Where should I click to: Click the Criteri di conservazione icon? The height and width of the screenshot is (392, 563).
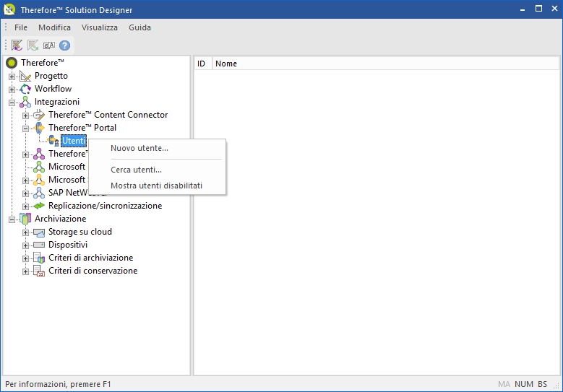tap(39, 271)
